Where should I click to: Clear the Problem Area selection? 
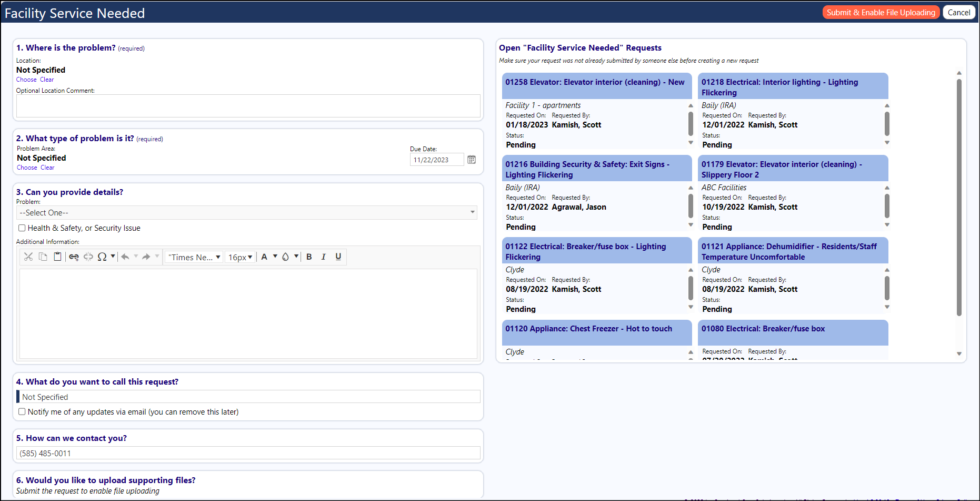point(47,168)
